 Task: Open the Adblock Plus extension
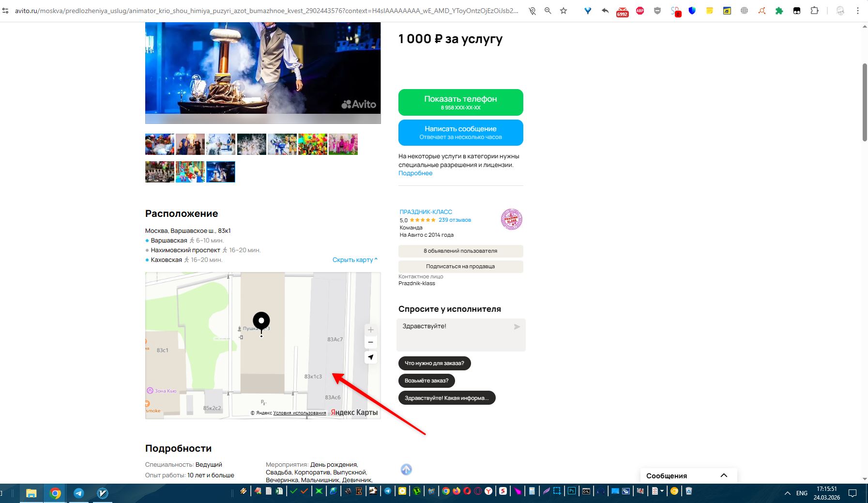(640, 11)
